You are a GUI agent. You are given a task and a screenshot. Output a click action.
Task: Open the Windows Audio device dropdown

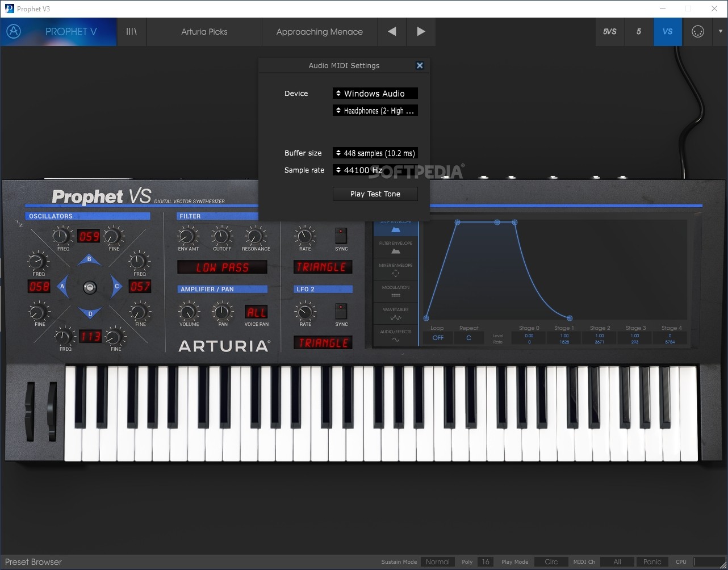click(x=375, y=94)
